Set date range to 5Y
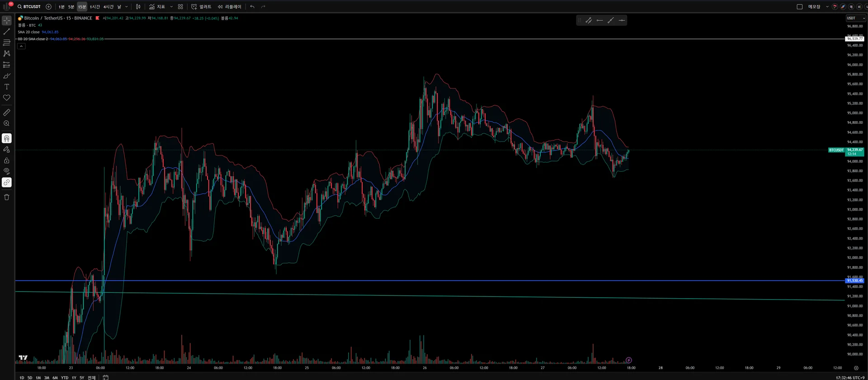 click(x=82, y=378)
